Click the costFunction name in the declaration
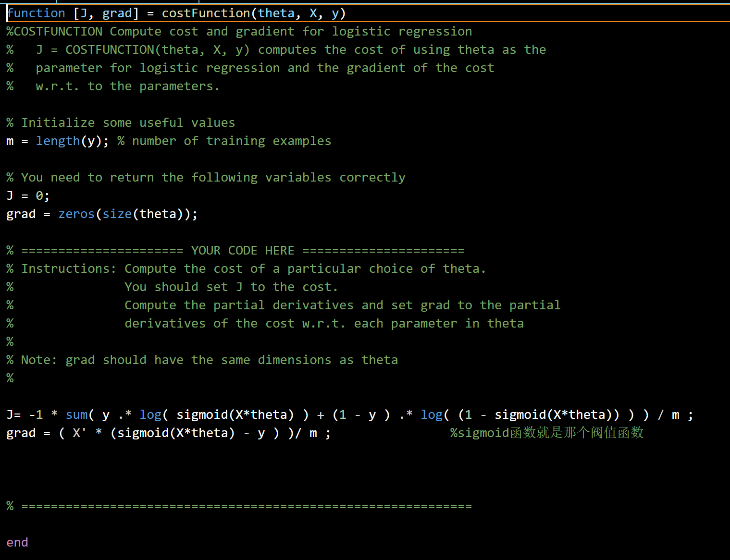 [206, 13]
